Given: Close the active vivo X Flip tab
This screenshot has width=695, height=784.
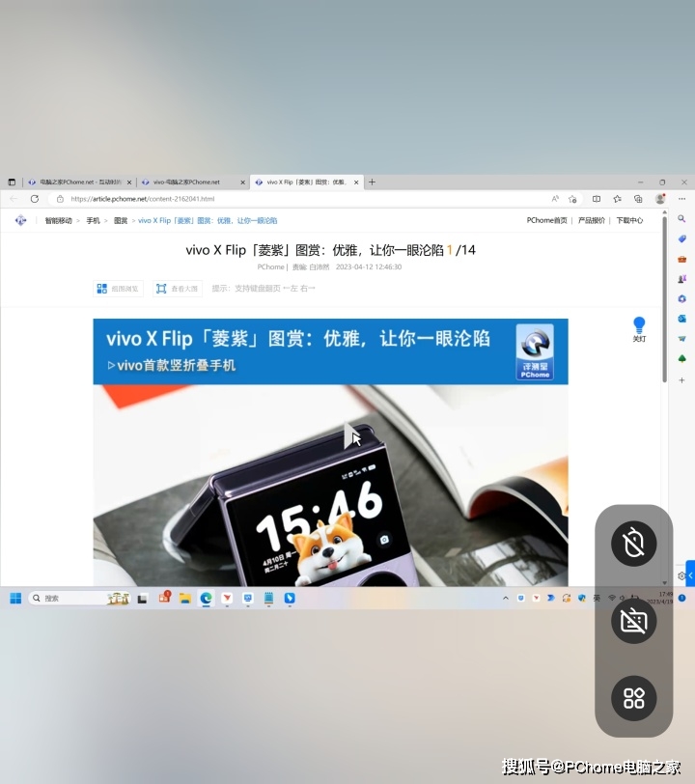Looking at the screenshot, I should coord(356,182).
